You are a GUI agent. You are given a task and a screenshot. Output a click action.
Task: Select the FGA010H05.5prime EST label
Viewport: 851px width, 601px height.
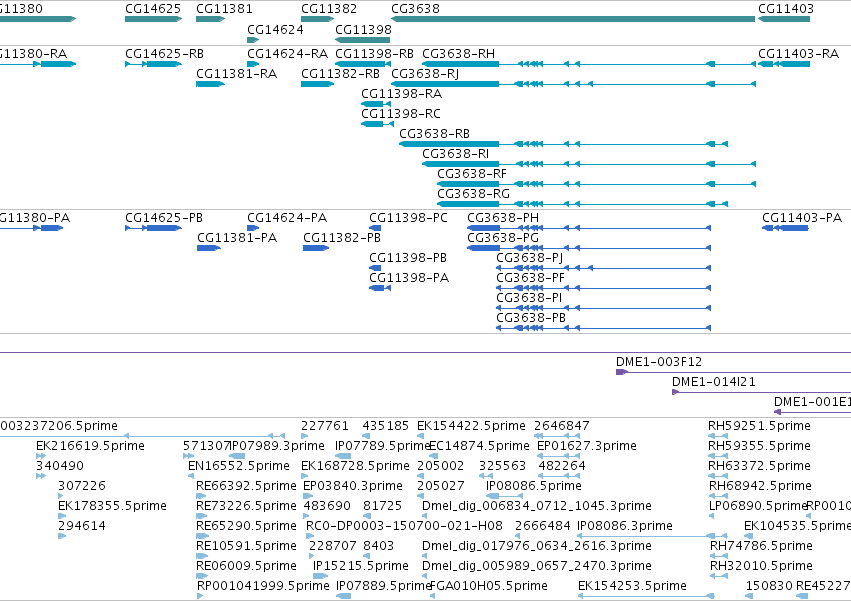[x=488, y=586]
